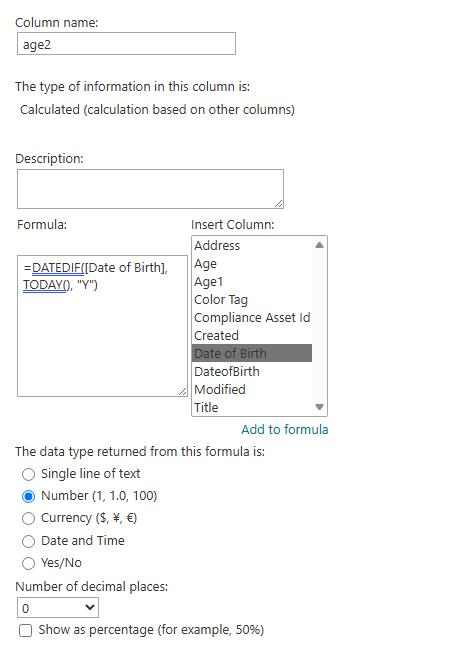Click inside the Description text area

coord(150,189)
